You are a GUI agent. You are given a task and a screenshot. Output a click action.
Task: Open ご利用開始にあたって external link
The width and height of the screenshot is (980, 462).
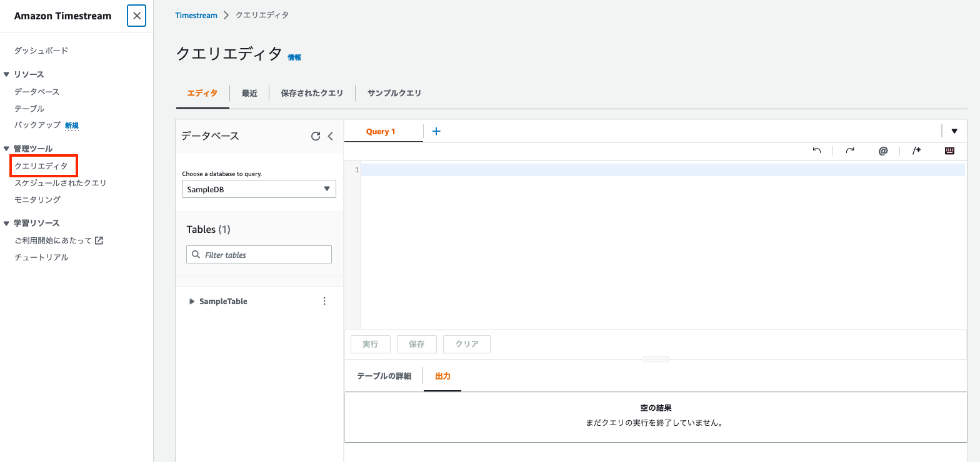tap(59, 240)
